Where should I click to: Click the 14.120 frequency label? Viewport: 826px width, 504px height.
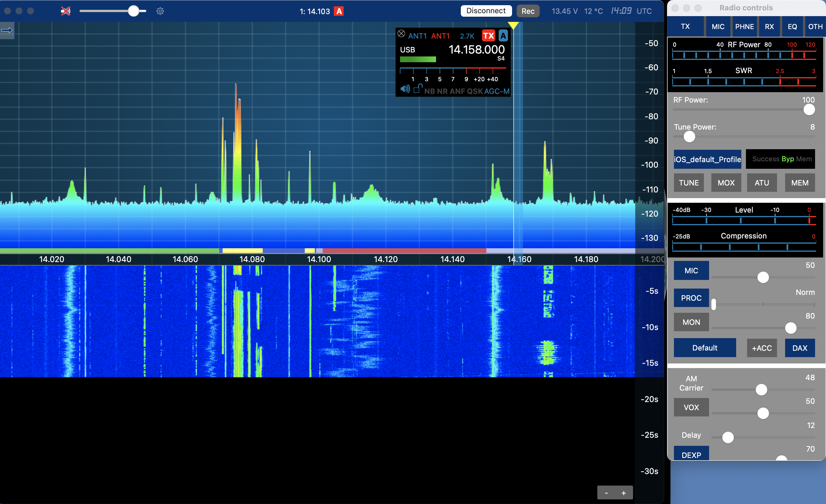pos(386,259)
